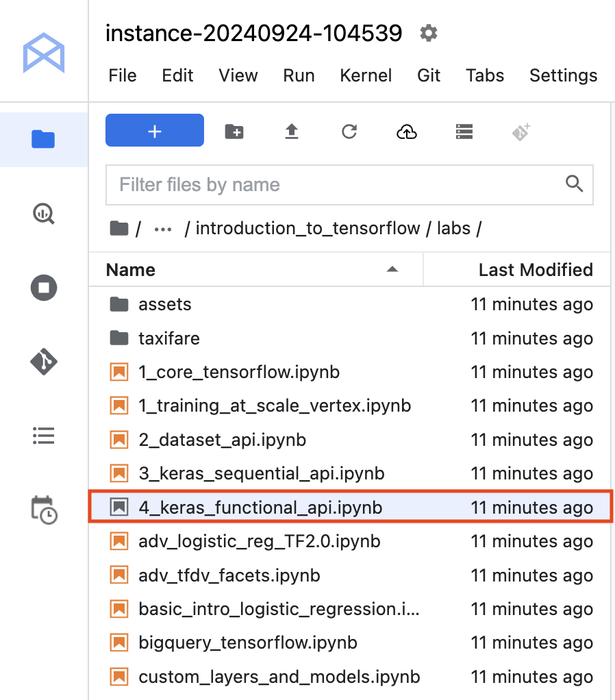The width and height of the screenshot is (615, 700).
Task: Click notebook icon of bigquery_tensorflow.ipynb
Action: 119,643
